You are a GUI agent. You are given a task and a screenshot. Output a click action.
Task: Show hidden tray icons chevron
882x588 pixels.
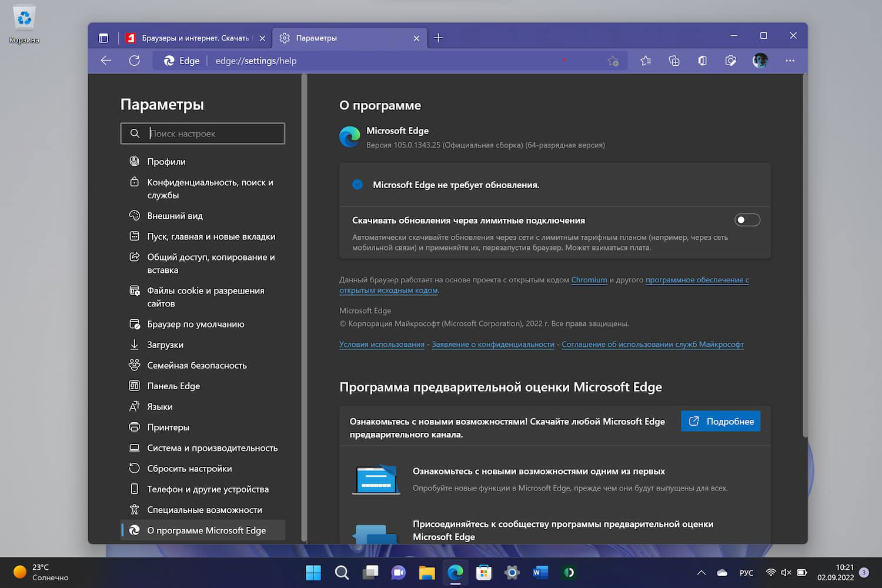(701, 573)
